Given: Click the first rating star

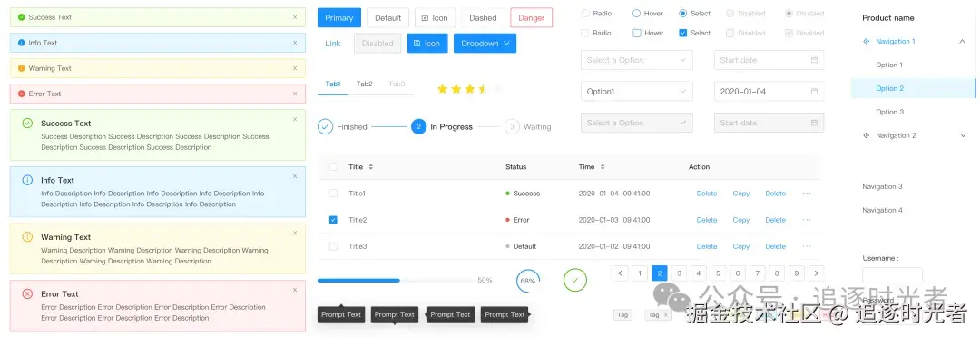Looking at the screenshot, I should pyautogui.click(x=443, y=89).
